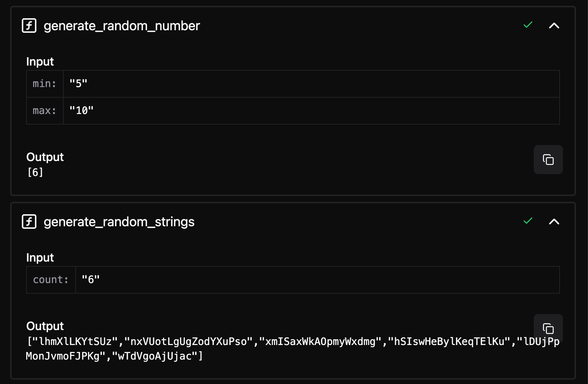Select the output value [6]
Viewport: 588px width, 384px height.
tap(35, 172)
